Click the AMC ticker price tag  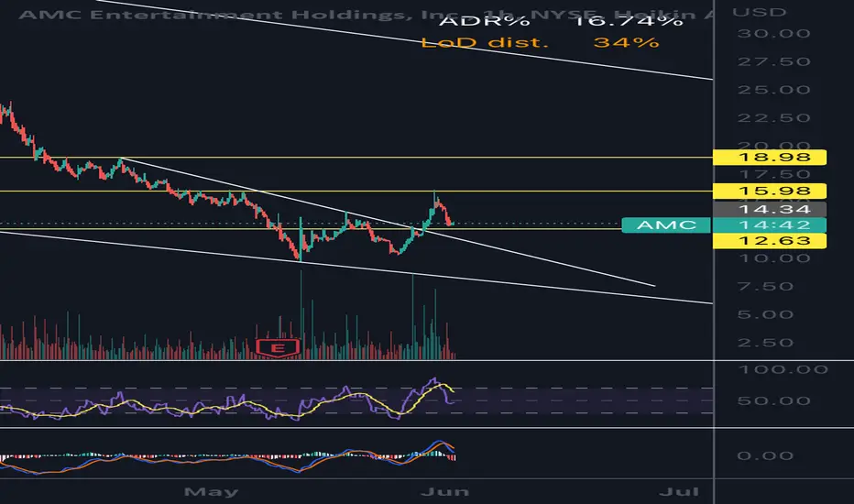coord(666,225)
